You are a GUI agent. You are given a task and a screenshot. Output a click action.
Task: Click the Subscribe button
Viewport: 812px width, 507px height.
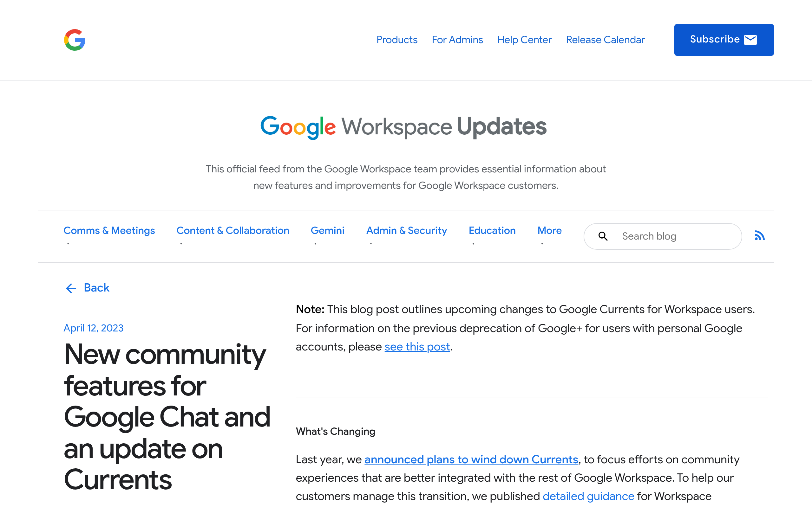click(x=724, y=40)
